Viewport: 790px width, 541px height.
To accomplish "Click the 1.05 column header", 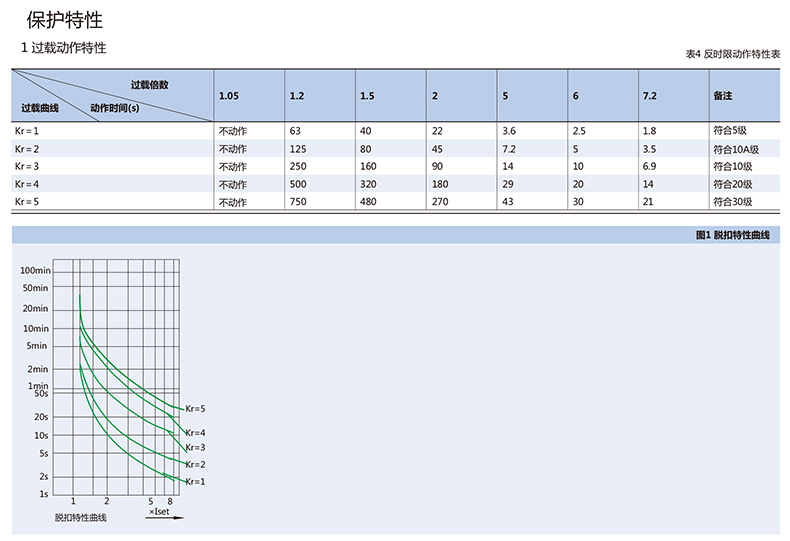I will pyautogui.click(x=229, y=95).
